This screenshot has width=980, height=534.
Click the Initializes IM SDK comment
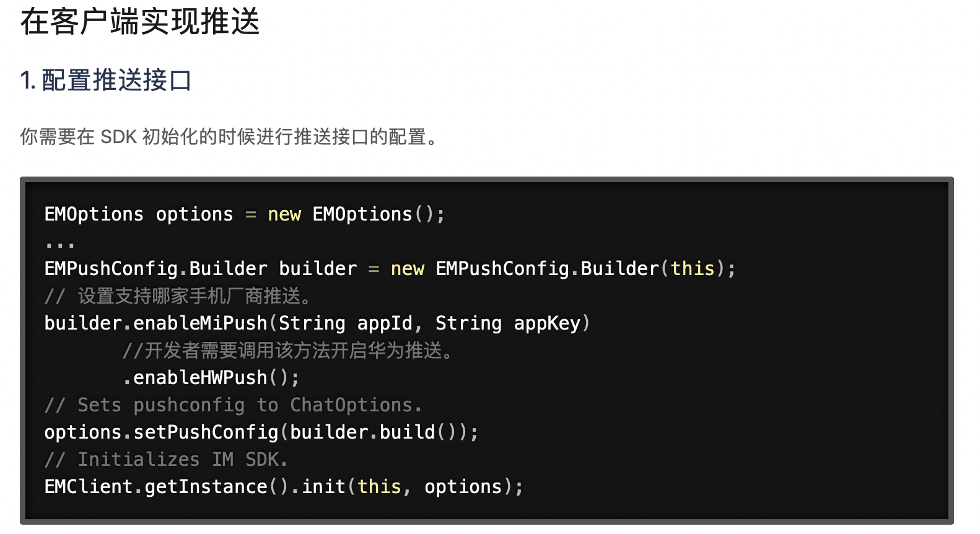[166, 460]
